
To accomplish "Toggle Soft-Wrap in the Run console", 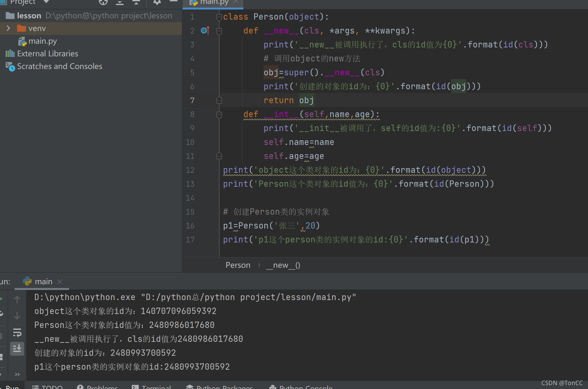I will point(17,333).
